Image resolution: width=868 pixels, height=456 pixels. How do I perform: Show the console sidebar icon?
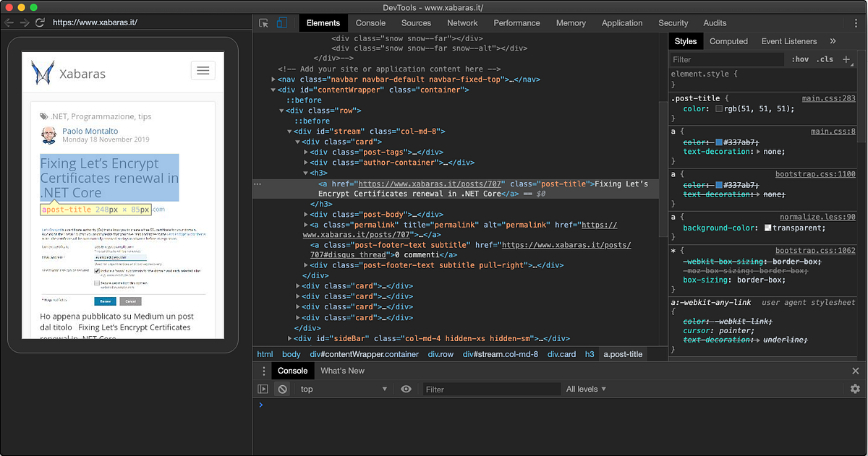click(263, 389)
